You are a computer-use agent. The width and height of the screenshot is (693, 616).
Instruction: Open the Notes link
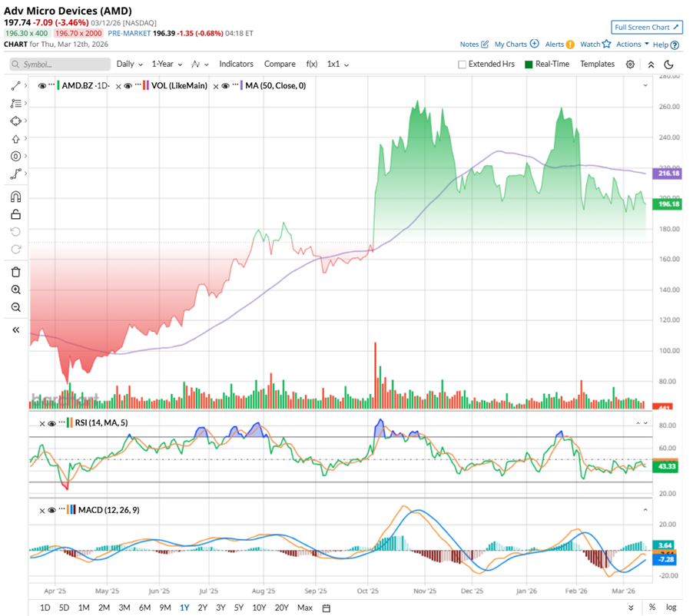[469, 45]
